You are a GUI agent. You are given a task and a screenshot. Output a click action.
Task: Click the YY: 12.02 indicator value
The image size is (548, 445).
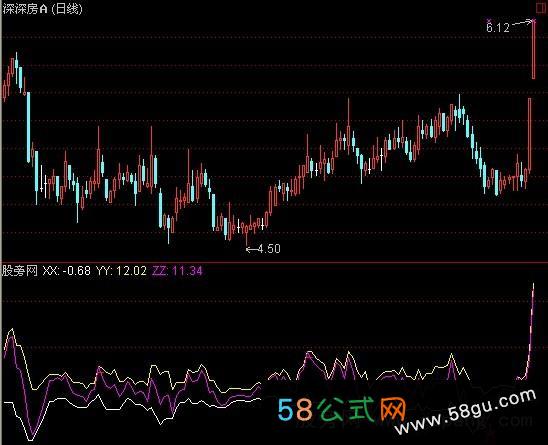121,271
